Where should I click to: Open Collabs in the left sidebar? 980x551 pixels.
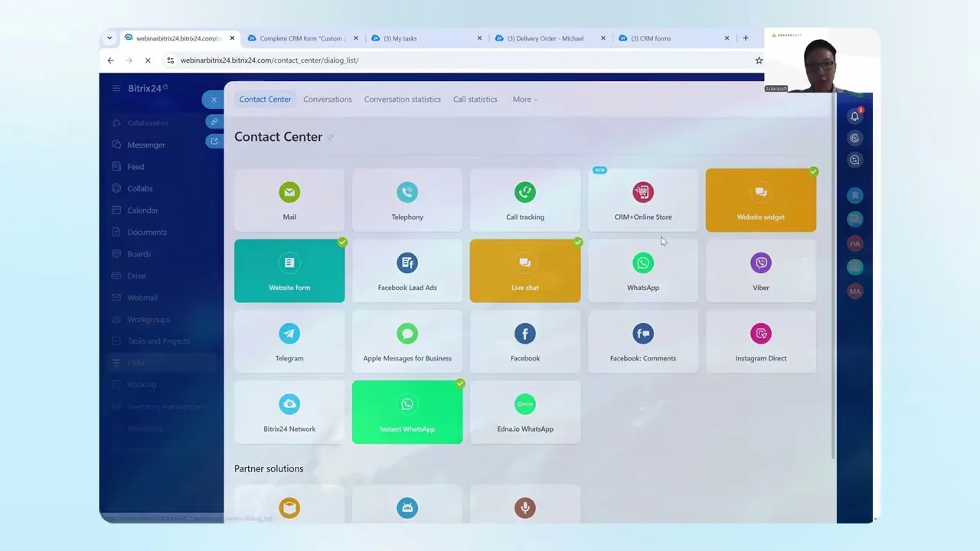140,188
